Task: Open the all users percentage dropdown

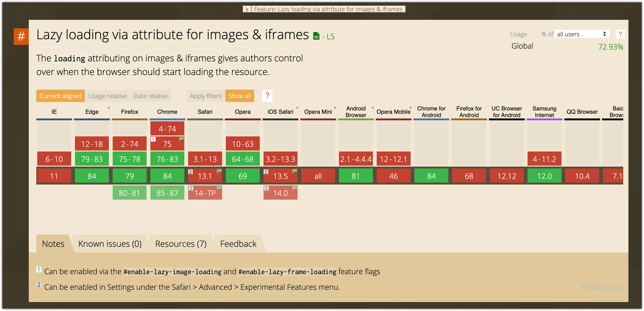Action: click(582, 34)
